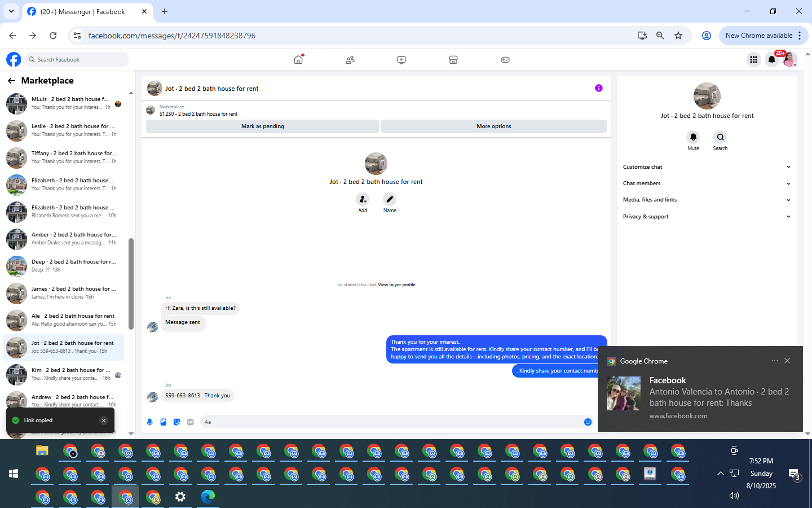The height and width of the screenshot is (508, 812).
Task: Reload the page
Action: click(x=53, y=36)
